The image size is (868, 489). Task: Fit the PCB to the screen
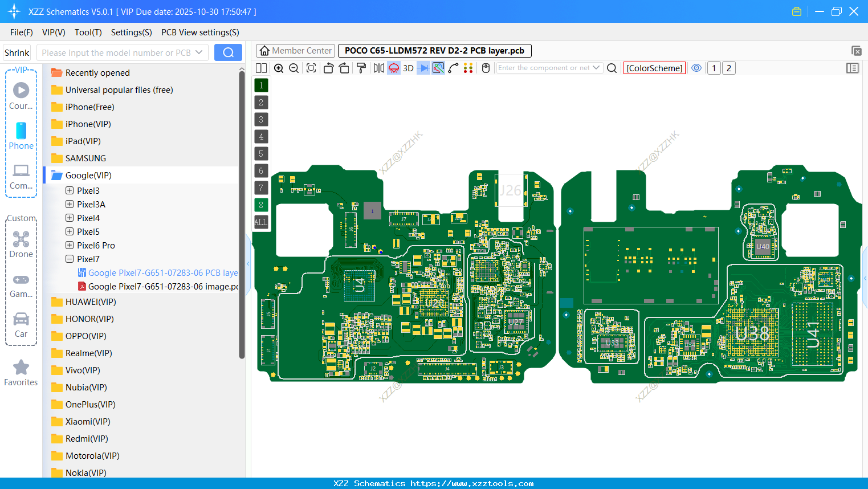pyautogui.click(x=311, y=68)
